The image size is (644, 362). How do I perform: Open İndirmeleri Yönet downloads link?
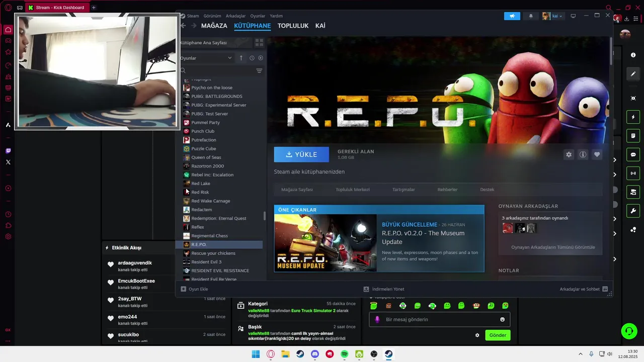click(x=384, y=289)
